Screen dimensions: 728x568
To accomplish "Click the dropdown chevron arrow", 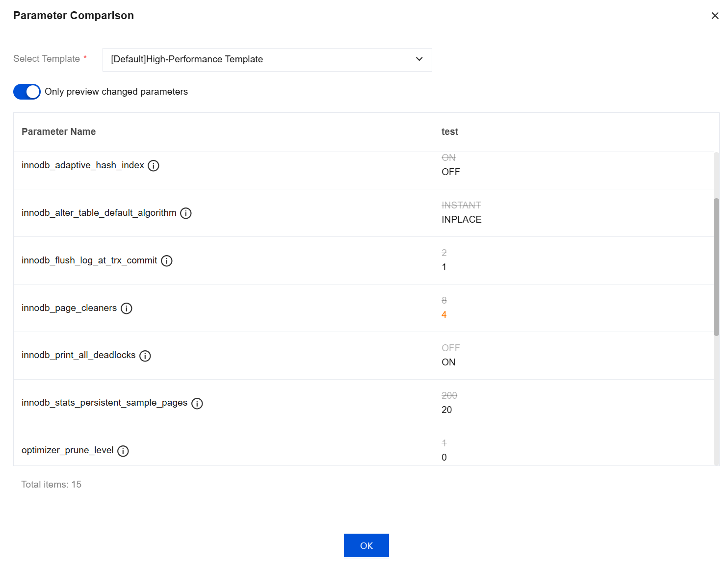I will 419,59.
